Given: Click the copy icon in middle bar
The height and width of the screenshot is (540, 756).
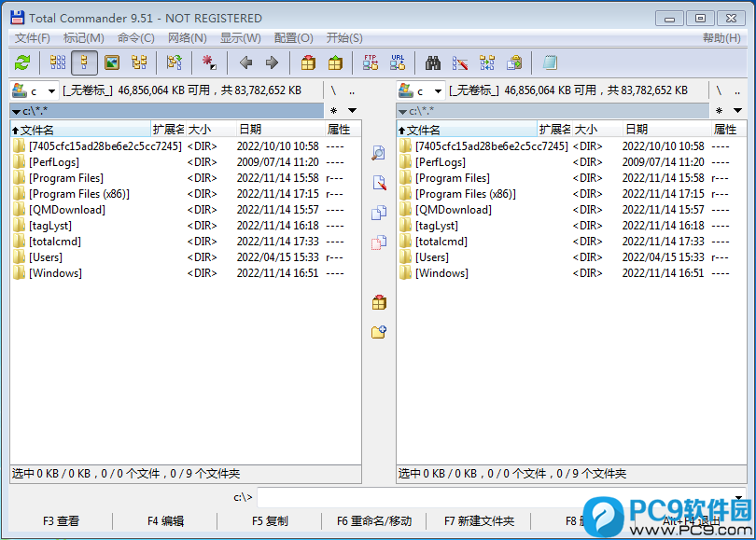Looking at the screenshot, I should click(x=379, y=213).
